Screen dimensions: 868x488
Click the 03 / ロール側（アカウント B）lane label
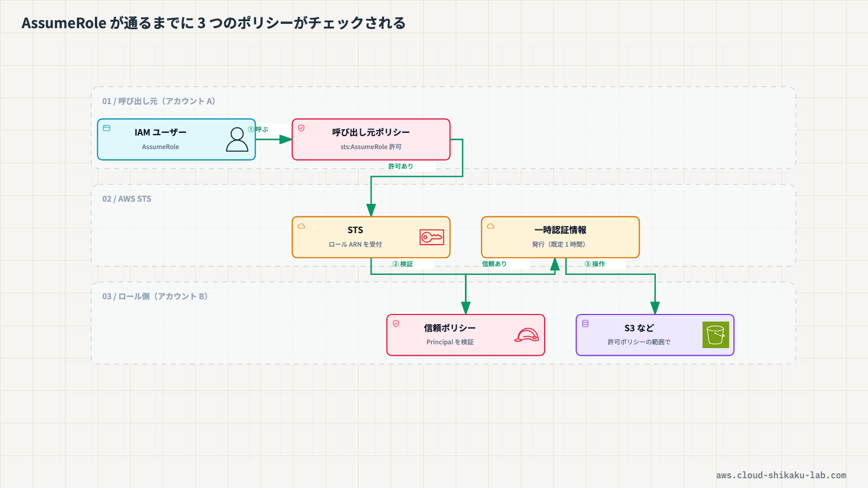point(155,297)
